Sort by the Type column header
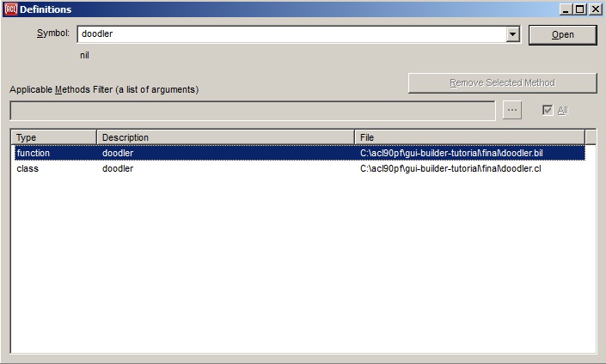 (53, 137)
